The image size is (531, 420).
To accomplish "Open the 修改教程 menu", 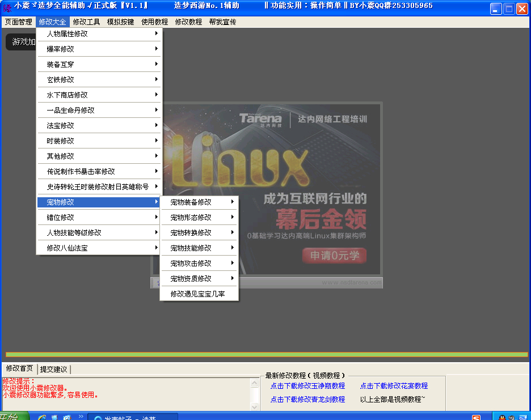I will [x=188, y=22].
